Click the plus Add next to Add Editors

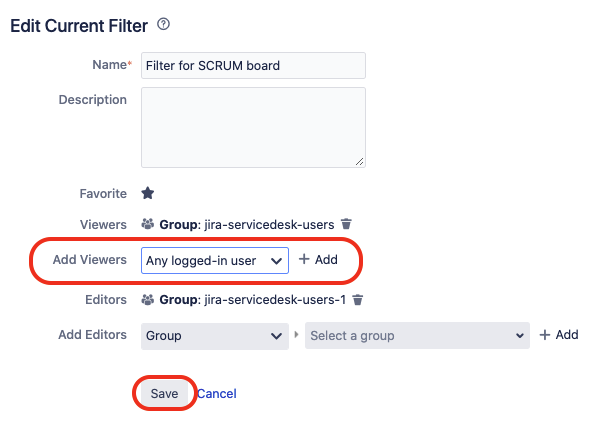(558, 335)
